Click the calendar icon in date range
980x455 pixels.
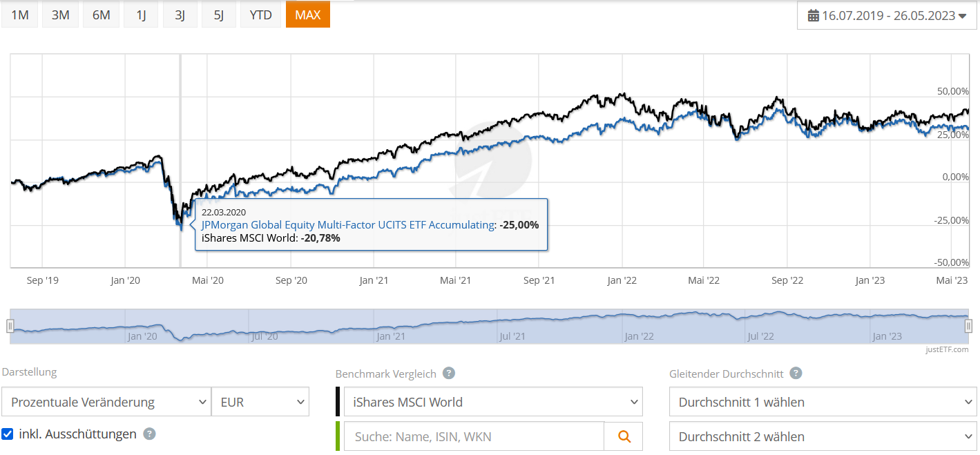(x=813, y=15)
